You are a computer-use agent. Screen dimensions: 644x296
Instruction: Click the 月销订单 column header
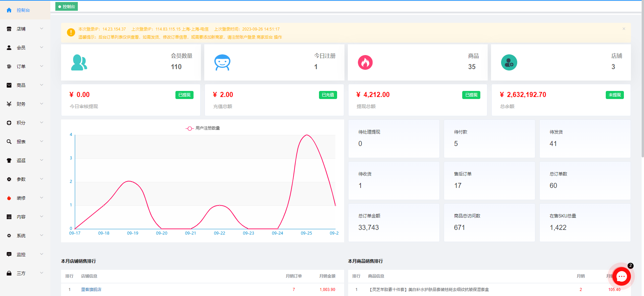[x=294, y=276]
